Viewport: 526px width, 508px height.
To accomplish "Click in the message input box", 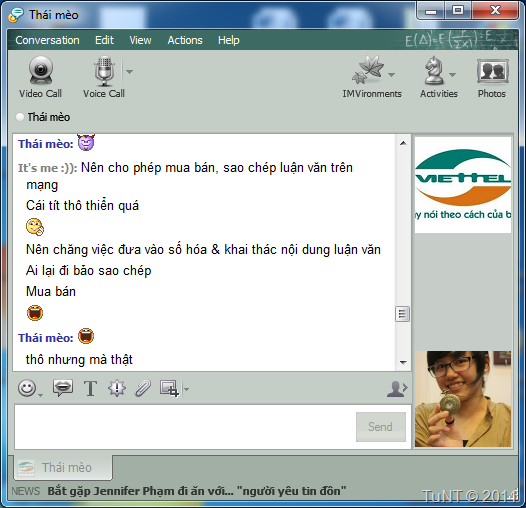I will 185,427.
